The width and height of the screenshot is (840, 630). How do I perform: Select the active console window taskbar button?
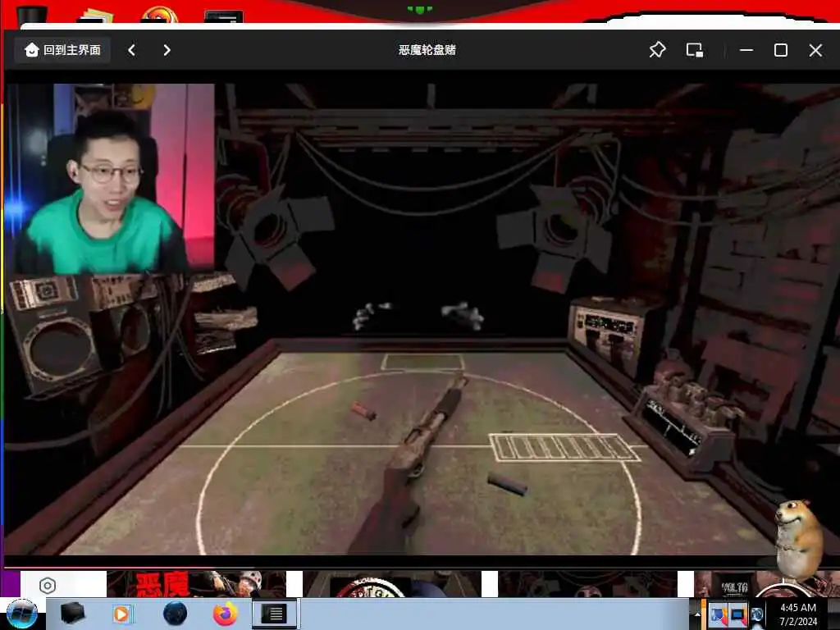274,614
